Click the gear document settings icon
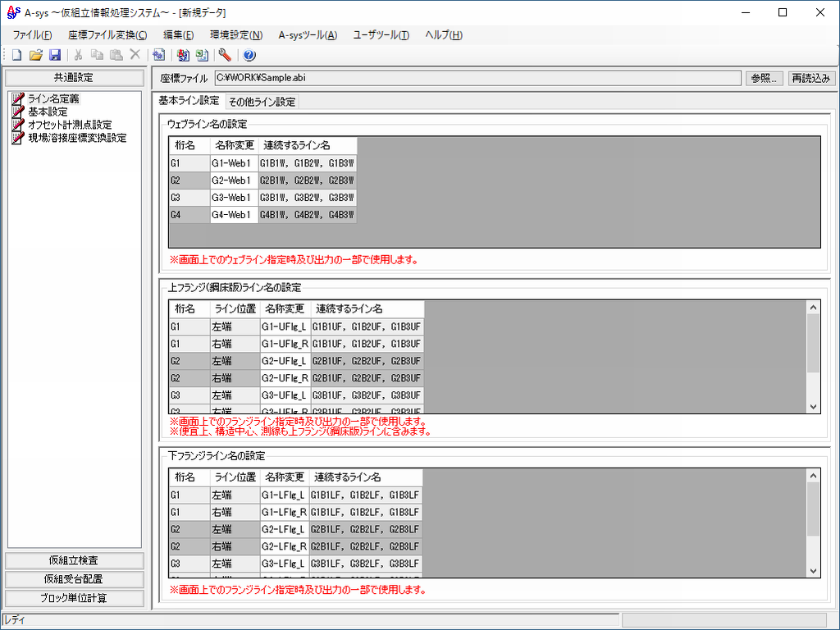This screenshot has width=840, height=630. 158,55
